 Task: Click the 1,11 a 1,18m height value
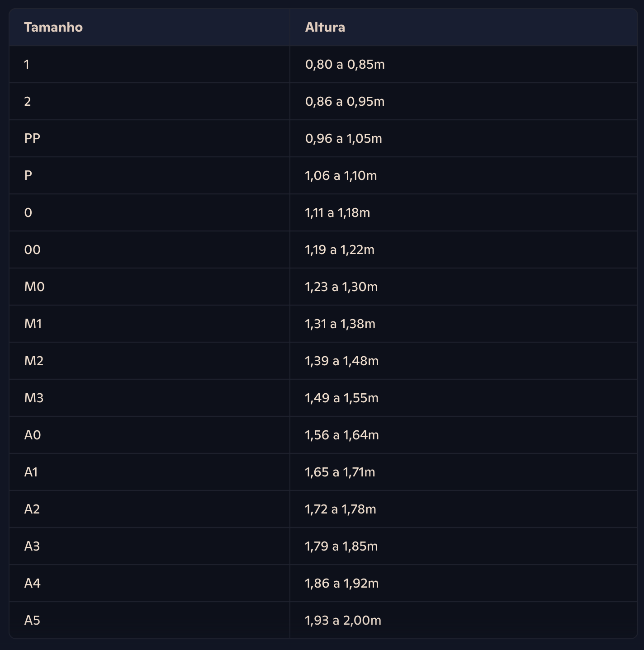[337, 212]
